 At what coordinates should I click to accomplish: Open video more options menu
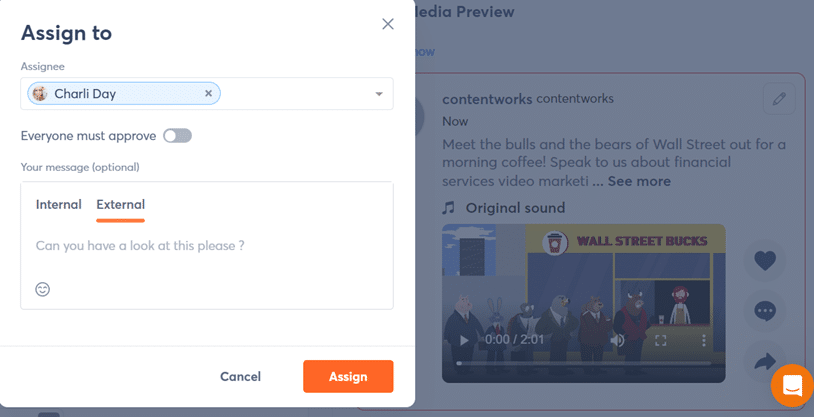click(704, 340)
